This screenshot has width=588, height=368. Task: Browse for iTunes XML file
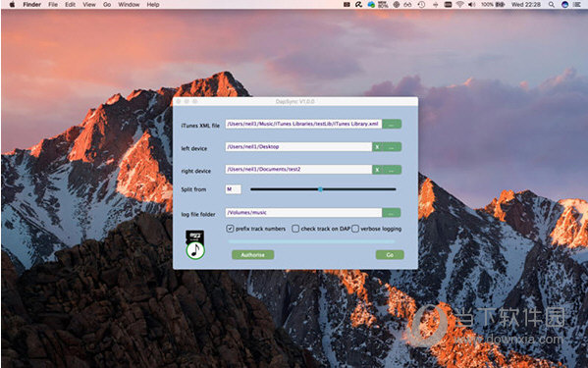pyautogui.click(x=392, y=124)
